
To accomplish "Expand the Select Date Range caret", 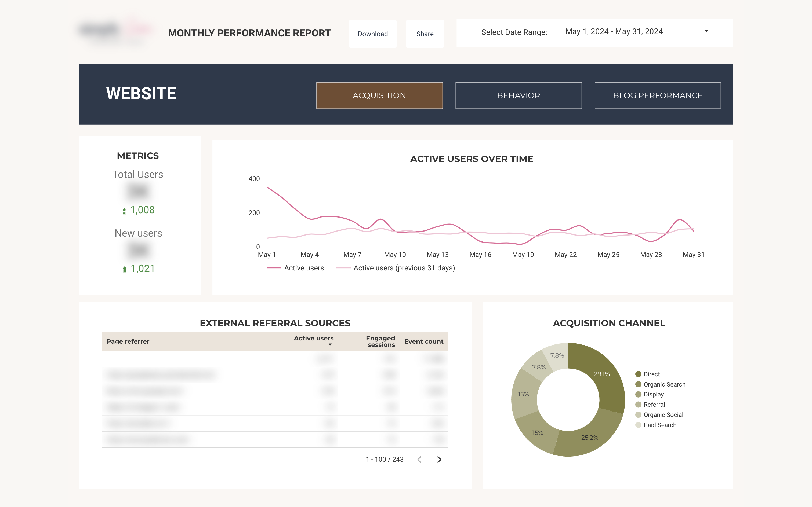I will [x=706, y=31].
